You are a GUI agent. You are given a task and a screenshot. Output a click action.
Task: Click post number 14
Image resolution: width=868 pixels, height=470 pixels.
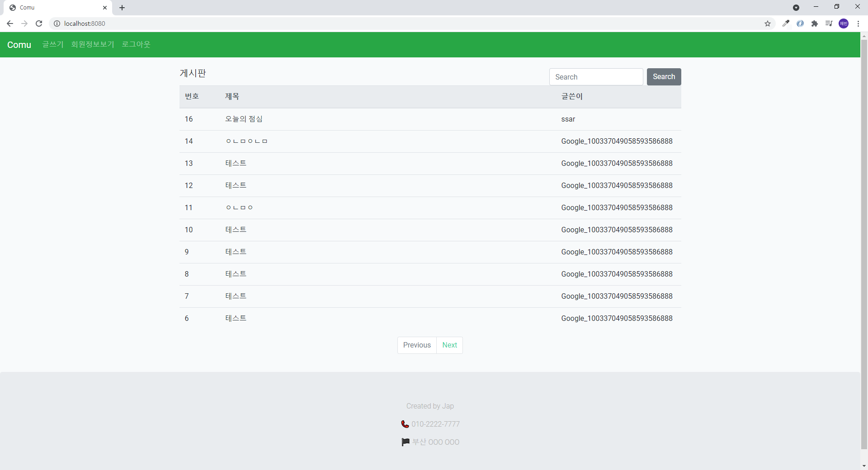click(189, 141)
